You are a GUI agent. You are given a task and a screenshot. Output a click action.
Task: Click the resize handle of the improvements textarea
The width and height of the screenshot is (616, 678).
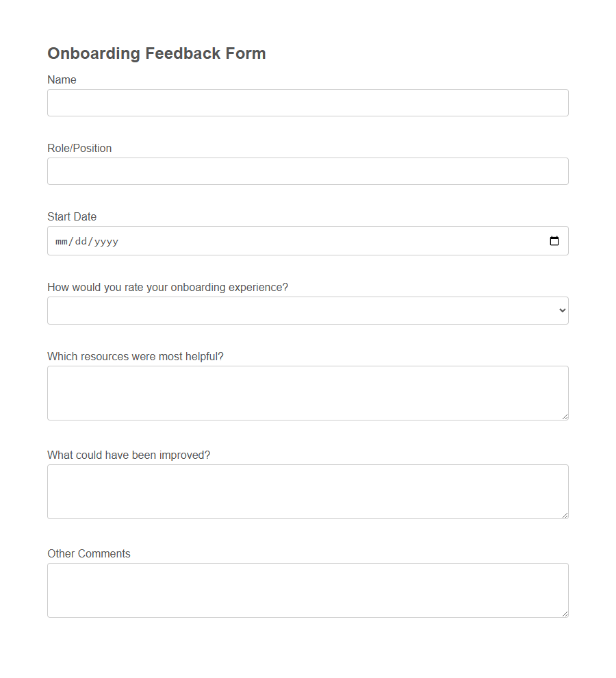565,516
